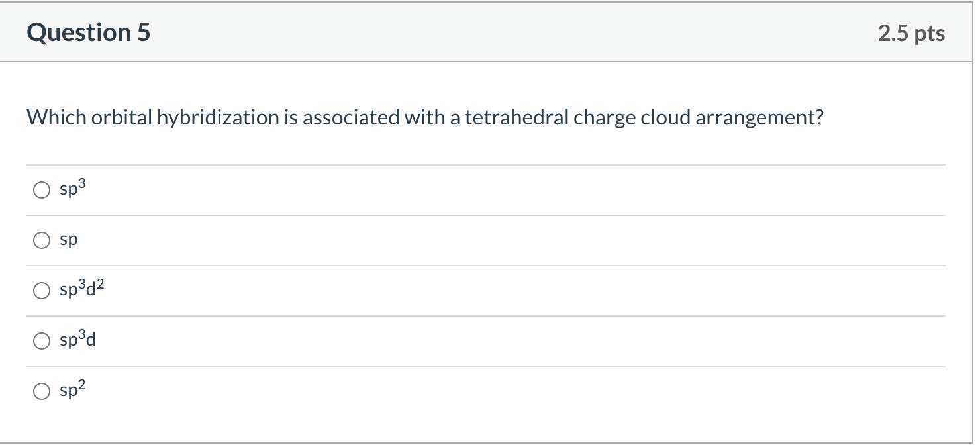
Task: Select the sp³d² radio button
Action: (x=42, y=291)
